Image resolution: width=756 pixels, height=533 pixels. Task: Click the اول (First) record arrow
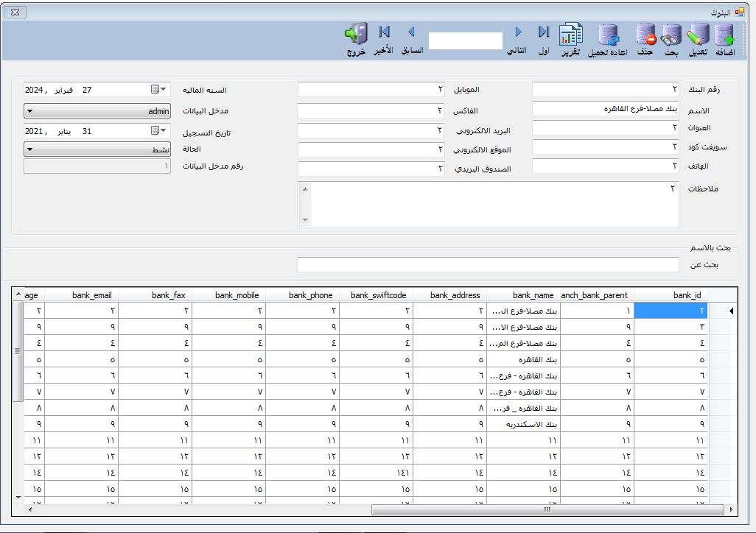544,32
